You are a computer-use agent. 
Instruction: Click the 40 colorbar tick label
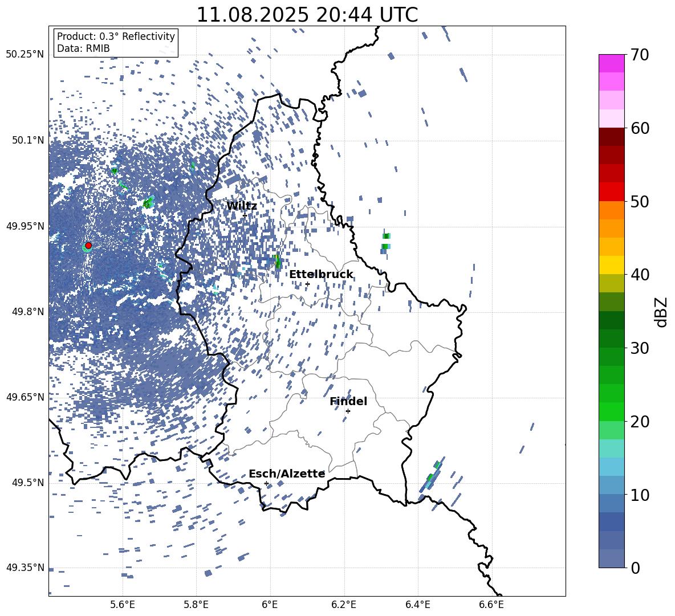[x=640, y=275]
